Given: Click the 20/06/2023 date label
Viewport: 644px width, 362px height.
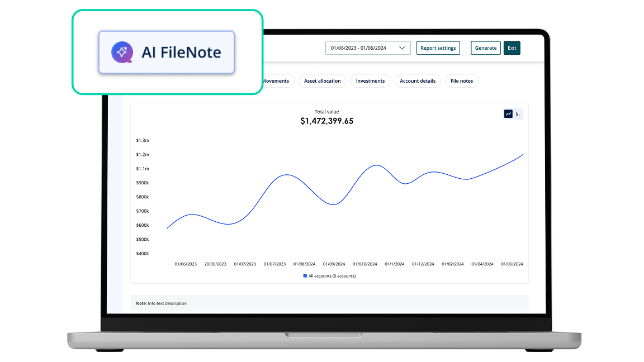Looking at the screenshot, I should click(x=215, y=264).
